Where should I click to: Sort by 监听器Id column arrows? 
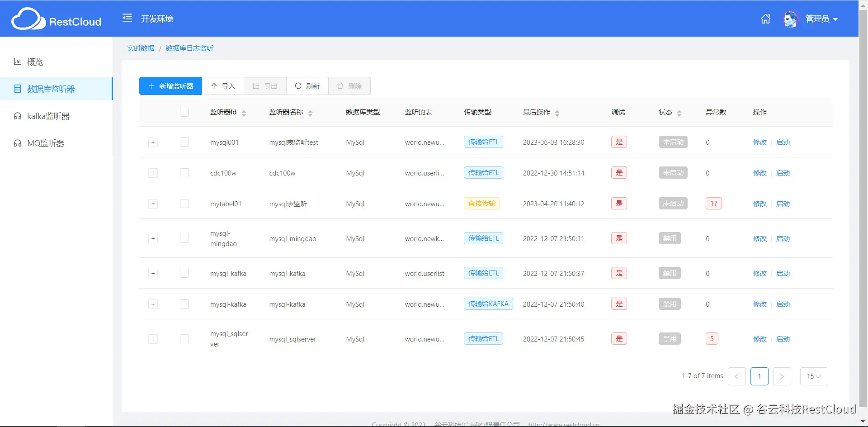244,113
